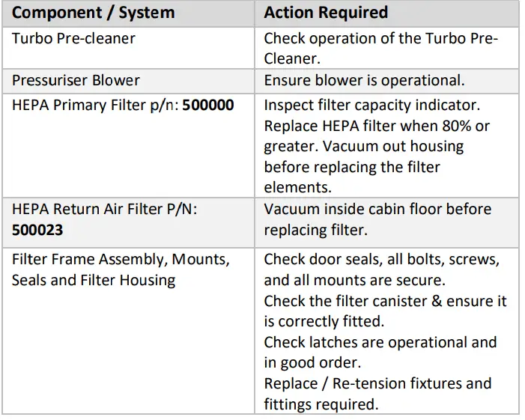This screenshot has height=420, width=525.
Task: Click the "HEPA Primary Filter p/n:" label
Action: click(x=95, y=105)
